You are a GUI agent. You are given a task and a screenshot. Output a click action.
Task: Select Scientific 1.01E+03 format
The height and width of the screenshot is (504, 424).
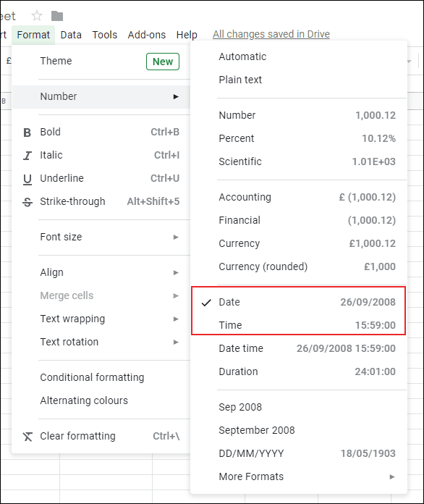(x=299, y=161)
